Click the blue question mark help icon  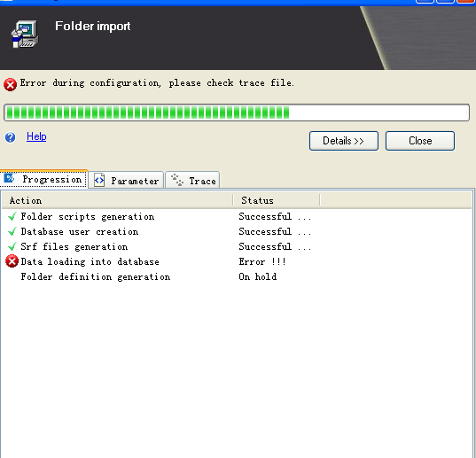click(10, 137)
